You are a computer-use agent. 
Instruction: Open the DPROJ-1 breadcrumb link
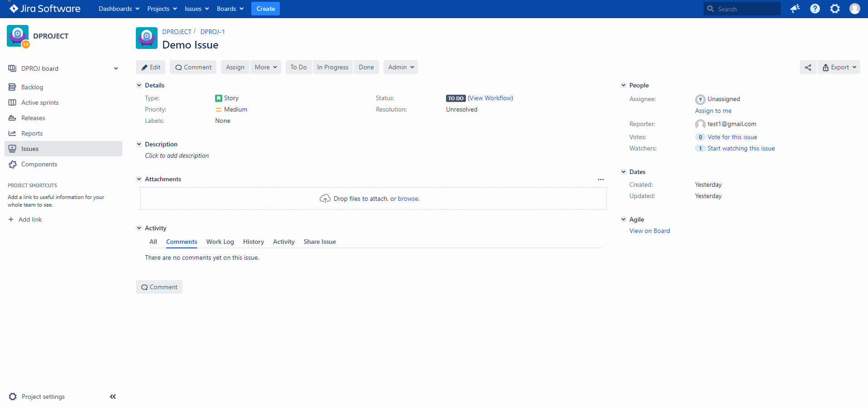click(212, 32)
